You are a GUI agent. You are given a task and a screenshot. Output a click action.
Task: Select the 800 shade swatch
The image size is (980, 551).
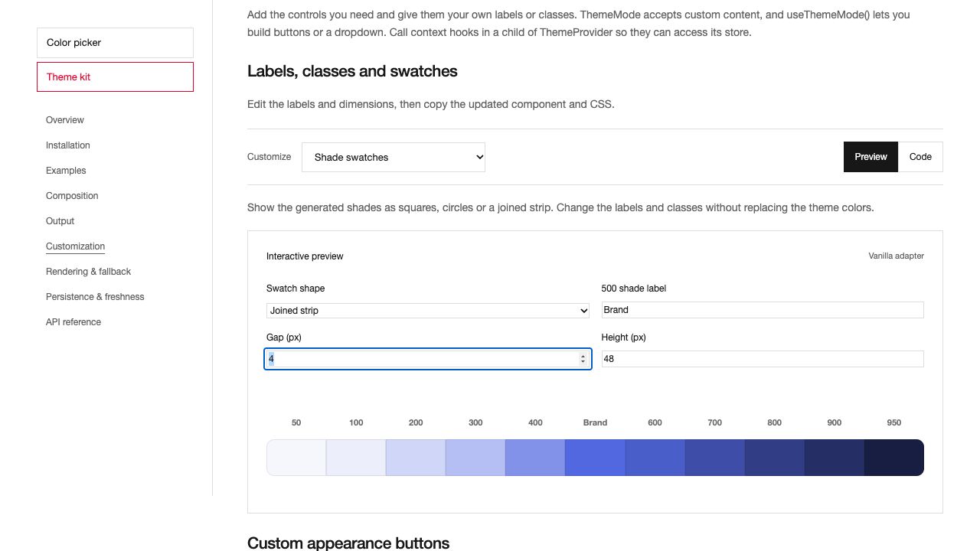(x=774, y=458)
